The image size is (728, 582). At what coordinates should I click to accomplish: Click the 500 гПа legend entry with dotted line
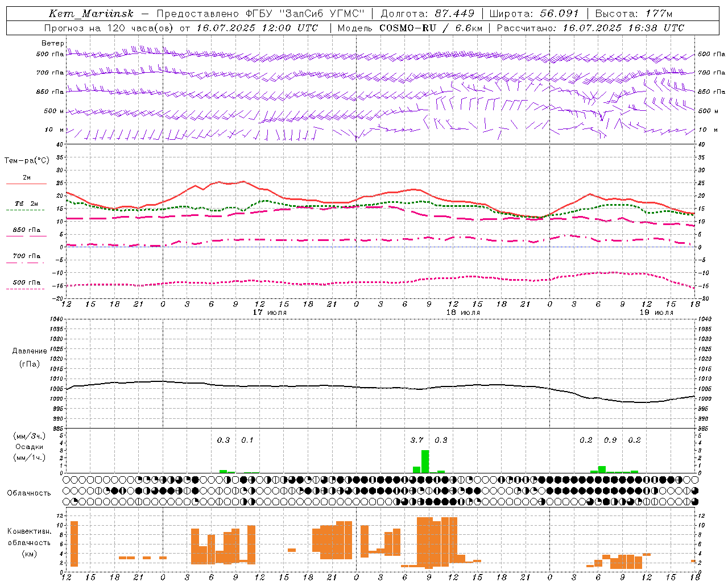coord(26,282)
